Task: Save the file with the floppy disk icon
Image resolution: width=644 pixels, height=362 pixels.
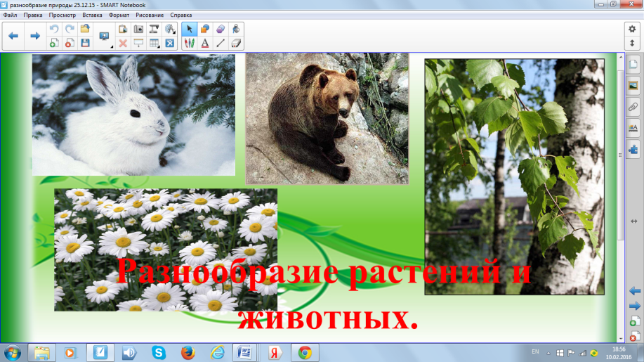Action: pos(85,43)
